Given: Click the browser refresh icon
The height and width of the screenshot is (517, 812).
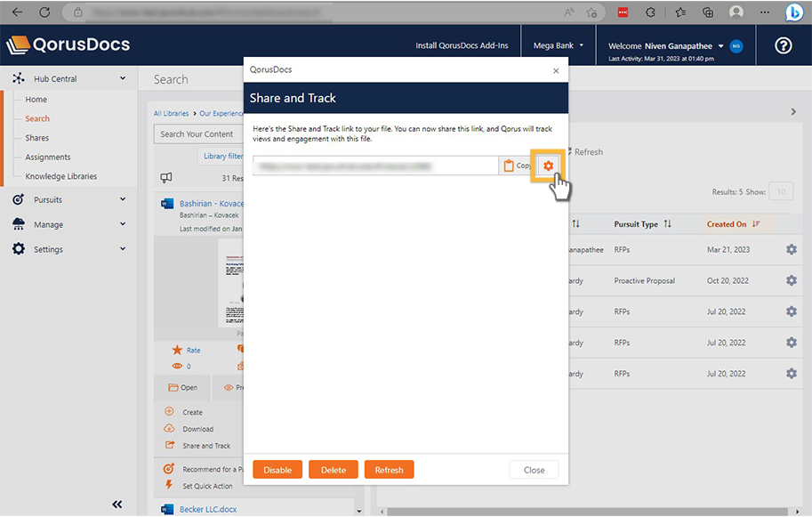Looking at the screenshot, I should pyautogui.click(x=44, y=12).
